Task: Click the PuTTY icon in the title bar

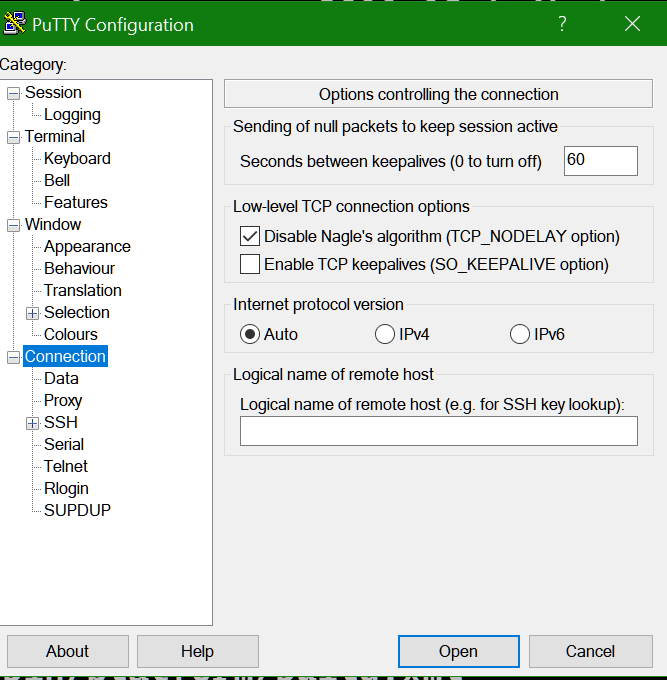Action: [x=14, y=23]
